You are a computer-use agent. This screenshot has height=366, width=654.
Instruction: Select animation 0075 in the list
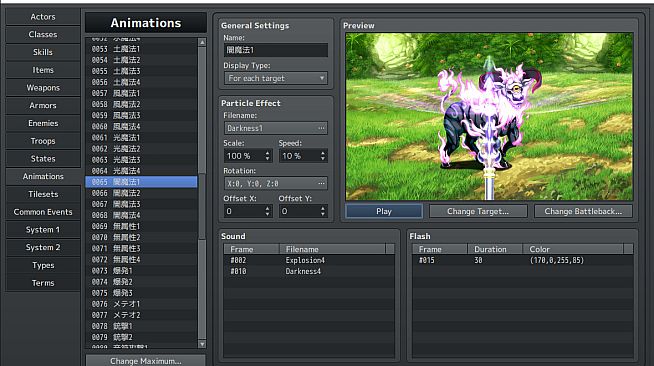tap(141, 293)
